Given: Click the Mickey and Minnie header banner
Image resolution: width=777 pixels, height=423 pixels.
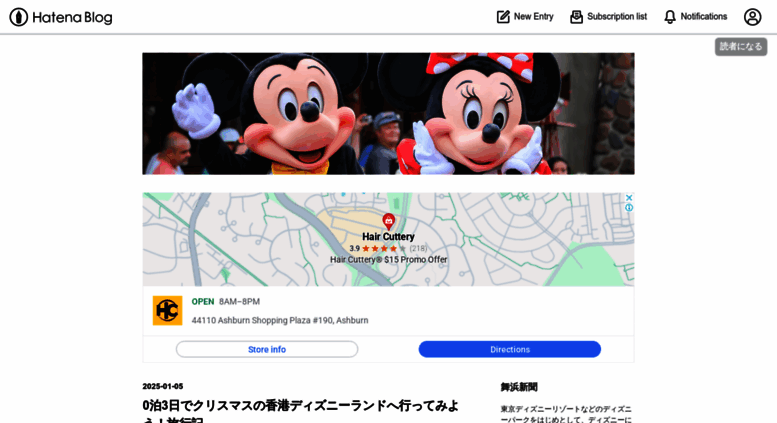Looking at the screenshot, I should click(x=388, y=113).
